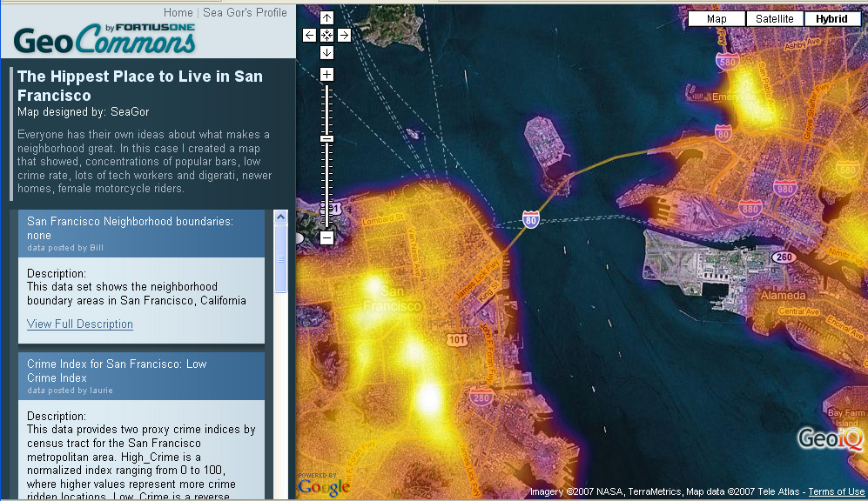Pan the map down with the arrow
The image size is (868, 501).
coord(326,52)
